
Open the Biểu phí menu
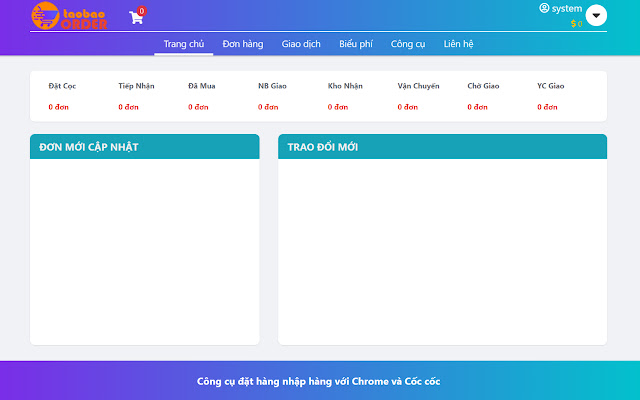(x=356, y=44)
